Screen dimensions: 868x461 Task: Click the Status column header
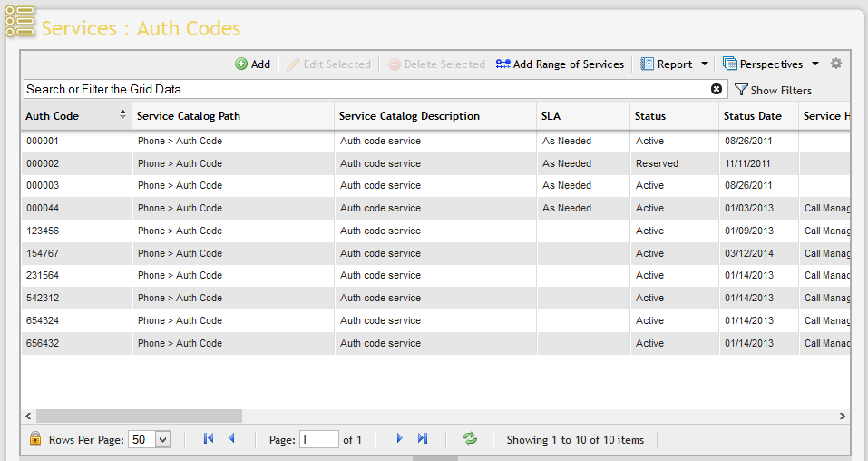[x=650, y=116]
